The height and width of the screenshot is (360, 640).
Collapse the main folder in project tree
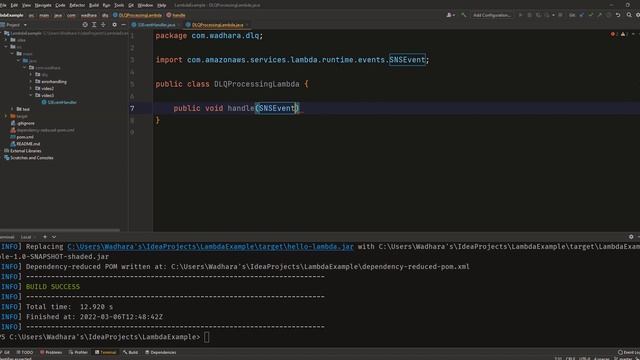12,54
